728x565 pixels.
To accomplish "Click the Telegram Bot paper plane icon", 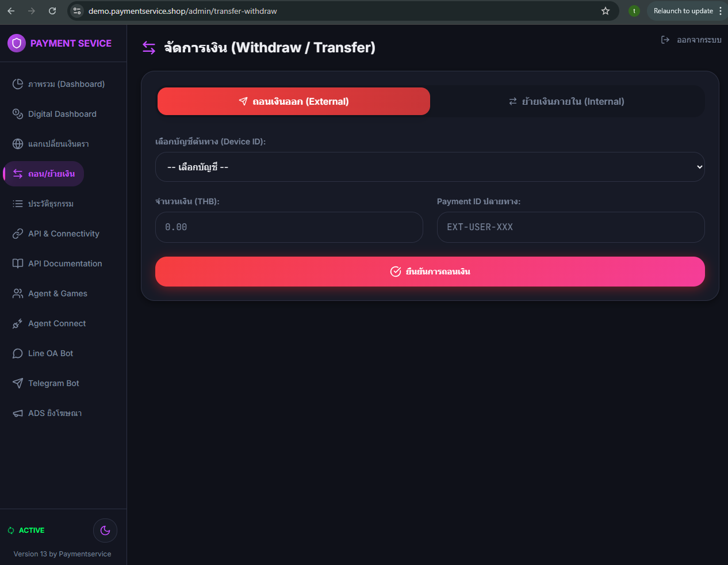I will 18,383.
